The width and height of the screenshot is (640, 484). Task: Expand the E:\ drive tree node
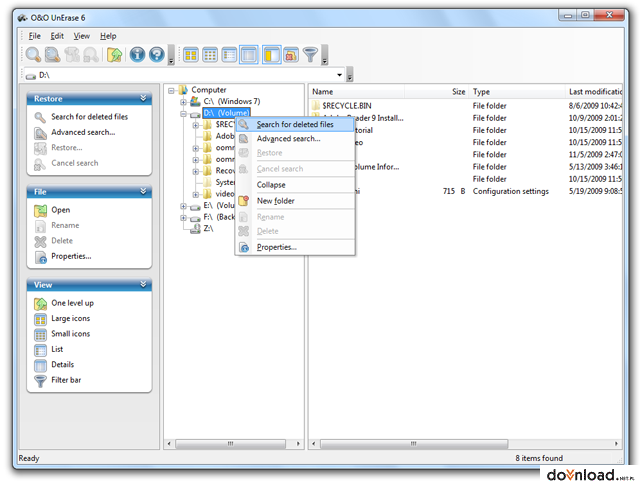[183, 206]
